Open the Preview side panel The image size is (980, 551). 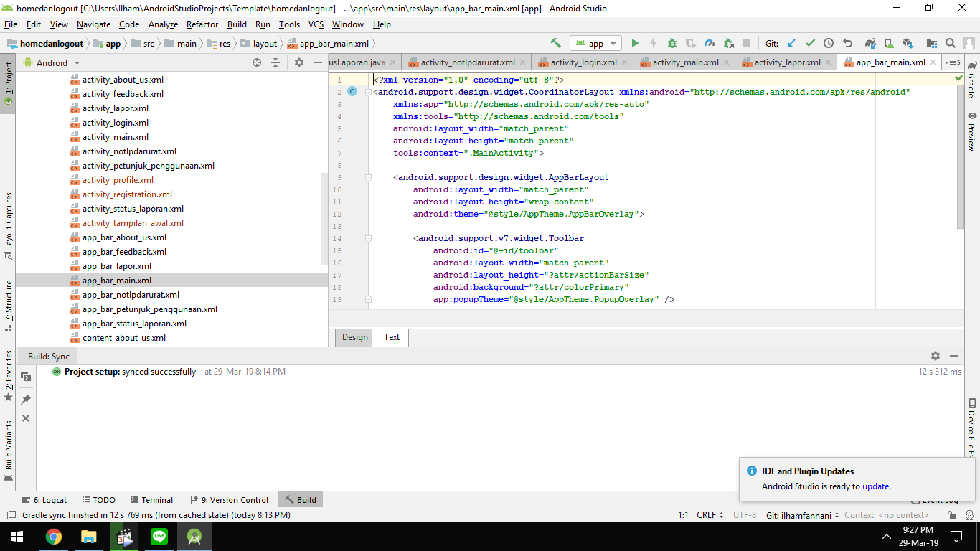[972, 131]
